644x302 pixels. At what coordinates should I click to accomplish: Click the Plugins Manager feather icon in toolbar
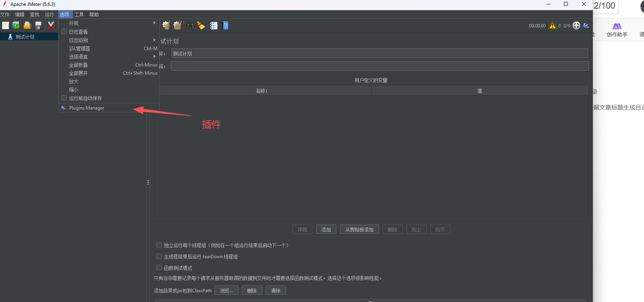586,25
